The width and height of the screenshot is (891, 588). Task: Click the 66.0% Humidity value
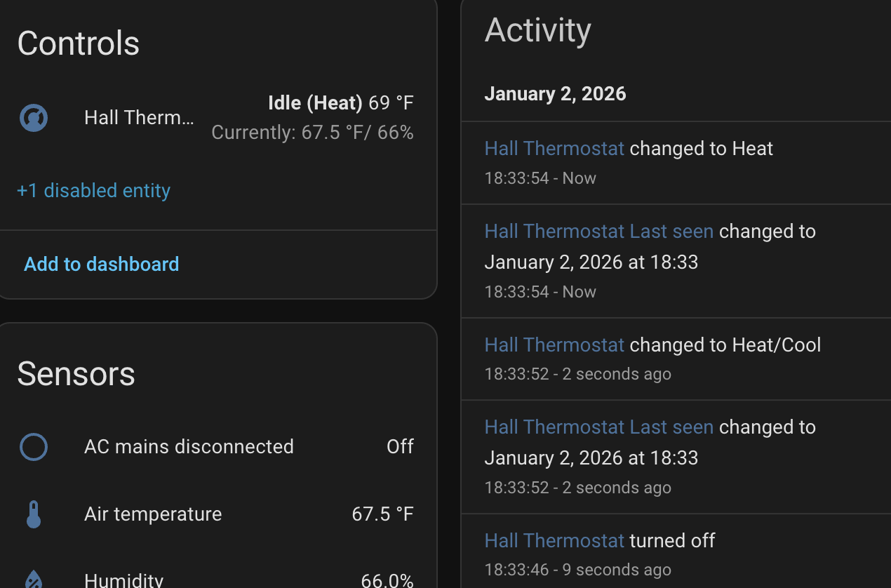tap(387, 580)
